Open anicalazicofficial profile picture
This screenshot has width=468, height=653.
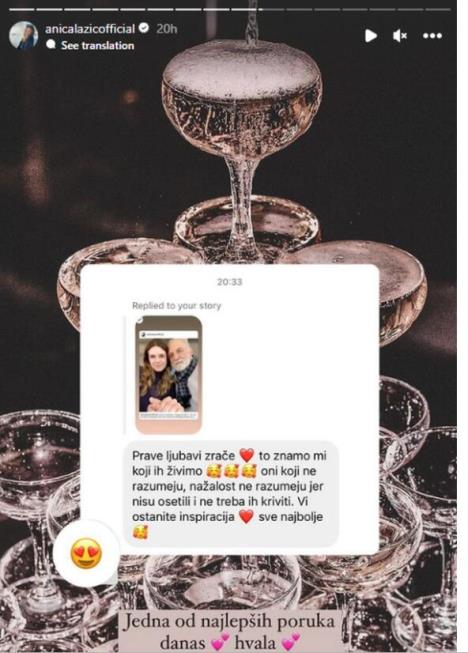(24, 35)
